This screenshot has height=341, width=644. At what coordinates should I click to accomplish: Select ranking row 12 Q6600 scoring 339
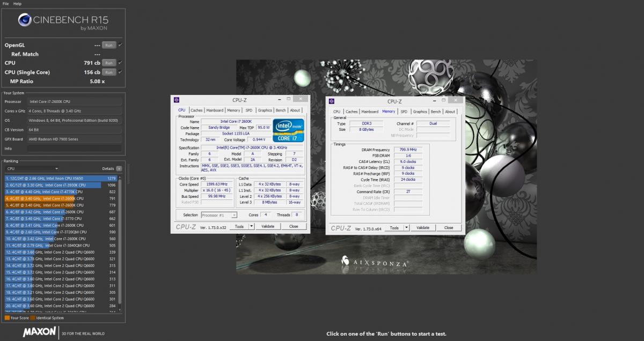click(x=61, y=252)
